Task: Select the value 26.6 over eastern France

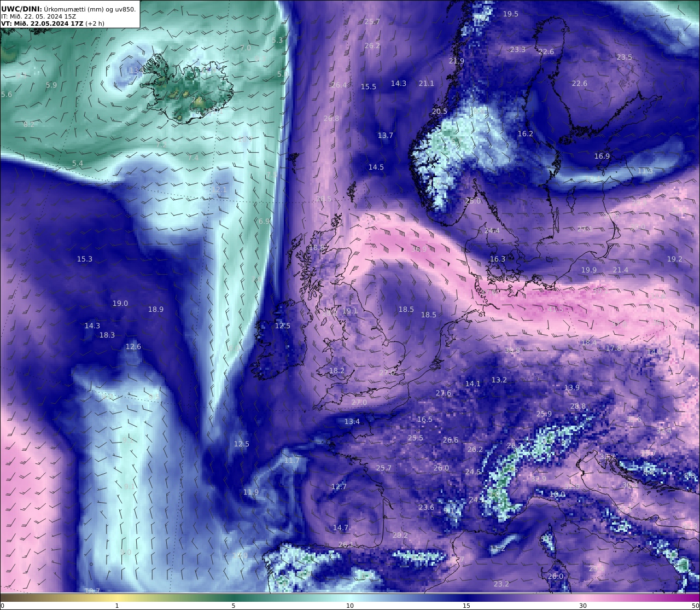Action: tap(451, 440)
